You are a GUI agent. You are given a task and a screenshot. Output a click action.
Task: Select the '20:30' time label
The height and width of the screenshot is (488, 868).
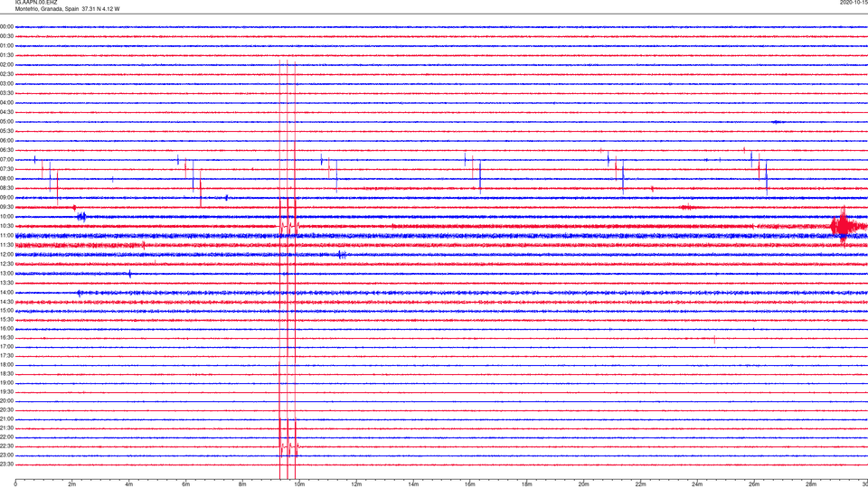(x=6, y=410)
